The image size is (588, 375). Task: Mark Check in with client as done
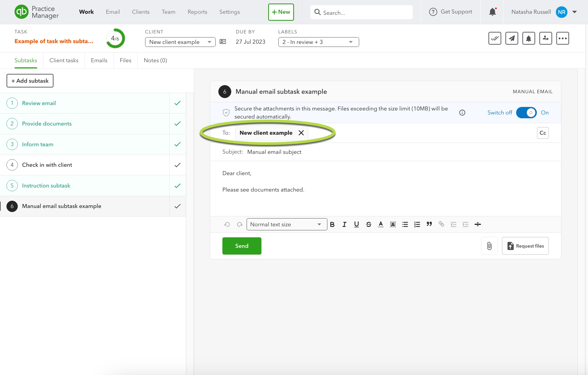coord(177,165)
